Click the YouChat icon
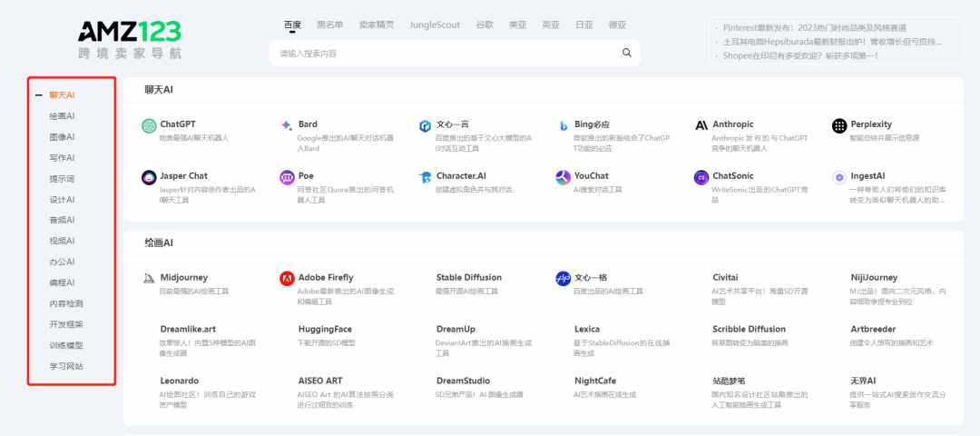 tap(563, 178)
